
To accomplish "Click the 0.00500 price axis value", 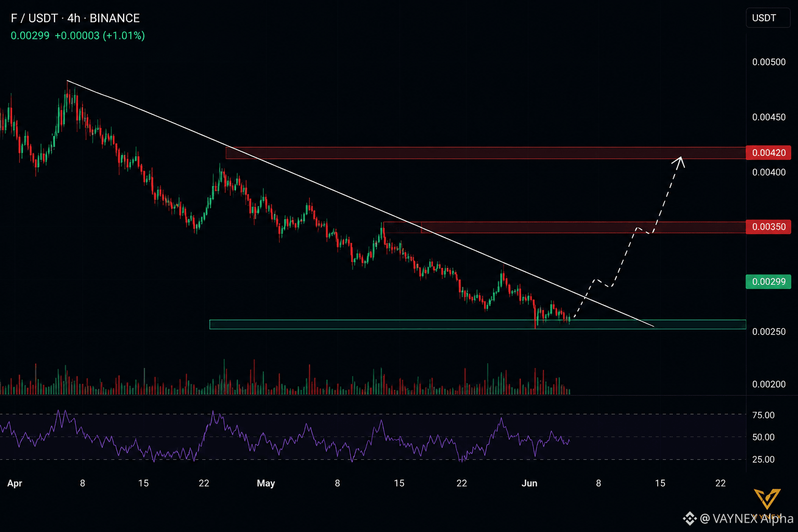I will pos(769,62).
